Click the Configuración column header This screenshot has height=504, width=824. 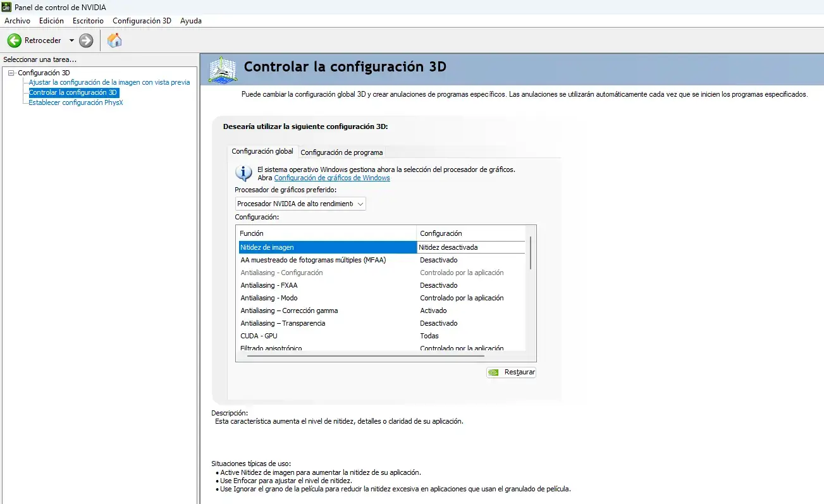pos(471,233)
